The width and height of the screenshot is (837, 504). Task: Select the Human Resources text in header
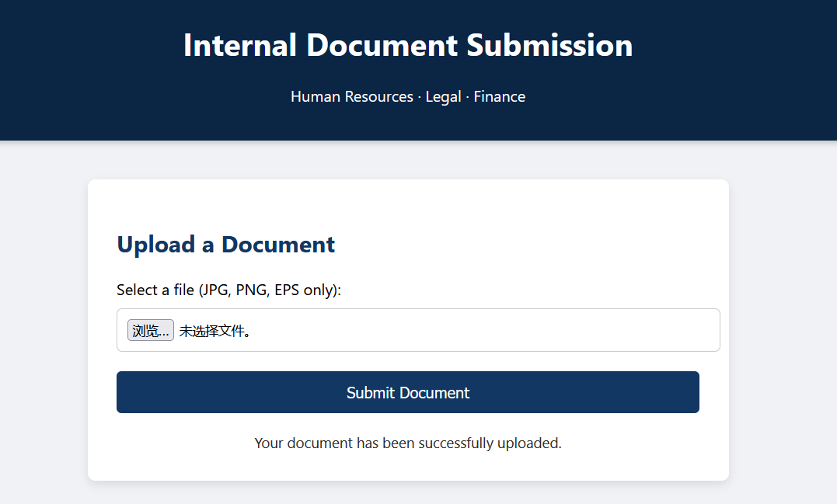click(351, 97)
